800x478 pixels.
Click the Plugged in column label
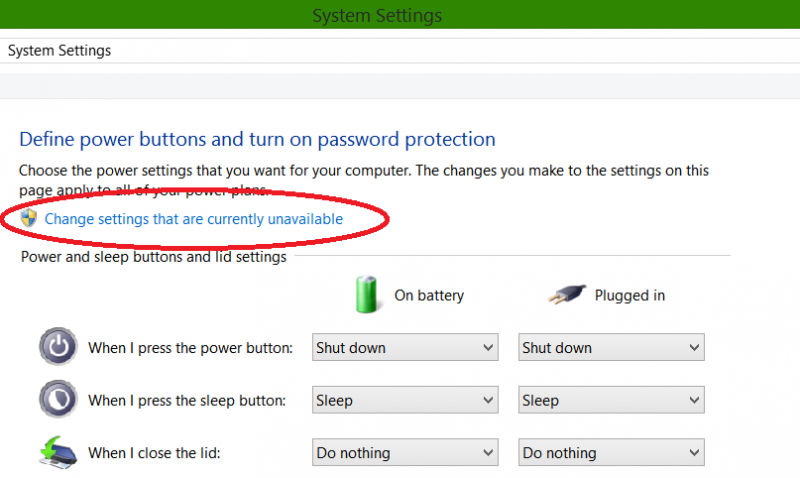[630, 295]
